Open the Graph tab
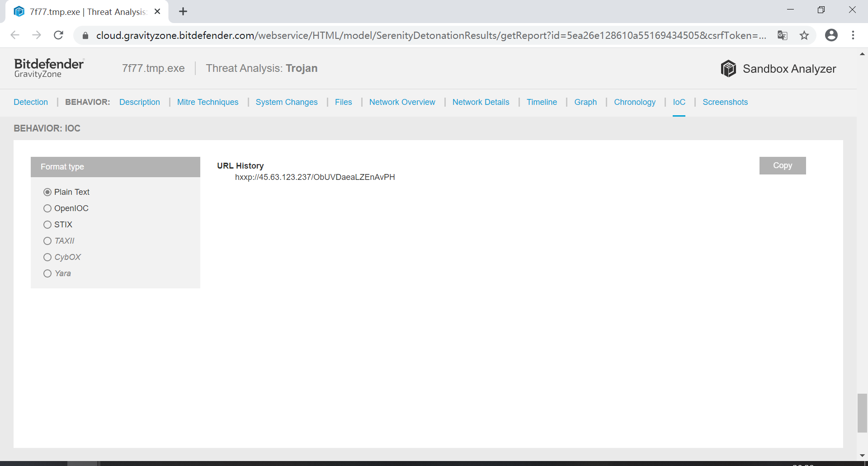This screenshot has width=868, height=466. (x=585, y=102)
